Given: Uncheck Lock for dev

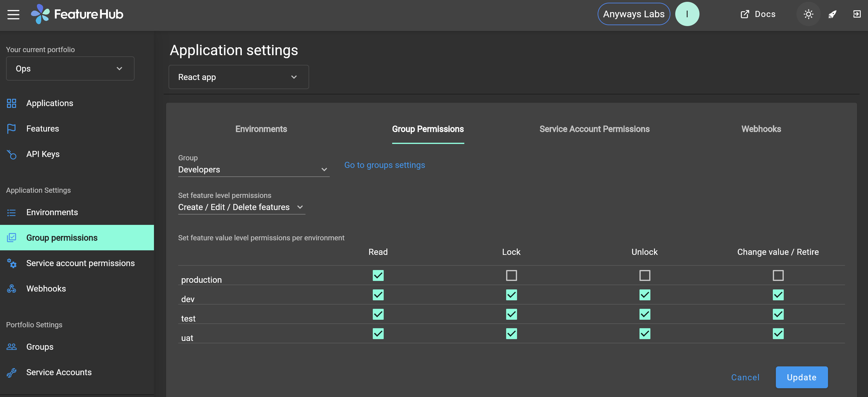Looking at the screenshot, I should click(511, 295).
